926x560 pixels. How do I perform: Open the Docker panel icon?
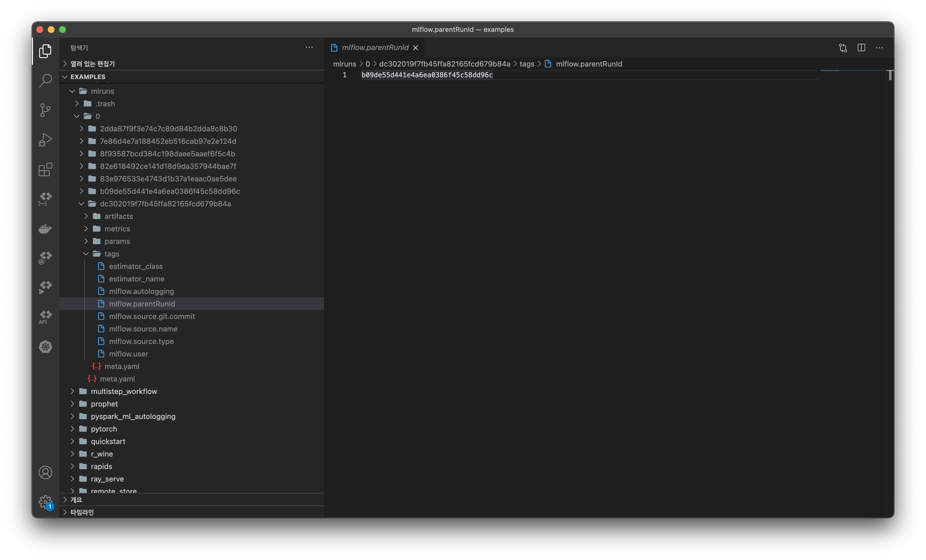45,229
